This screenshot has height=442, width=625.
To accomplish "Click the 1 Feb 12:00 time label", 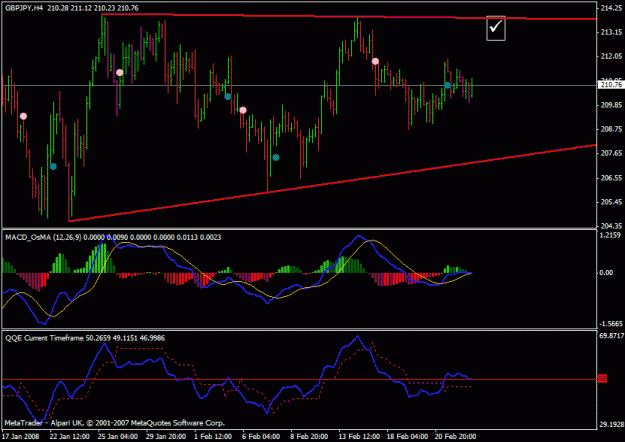I will click(x=213, y=436).
